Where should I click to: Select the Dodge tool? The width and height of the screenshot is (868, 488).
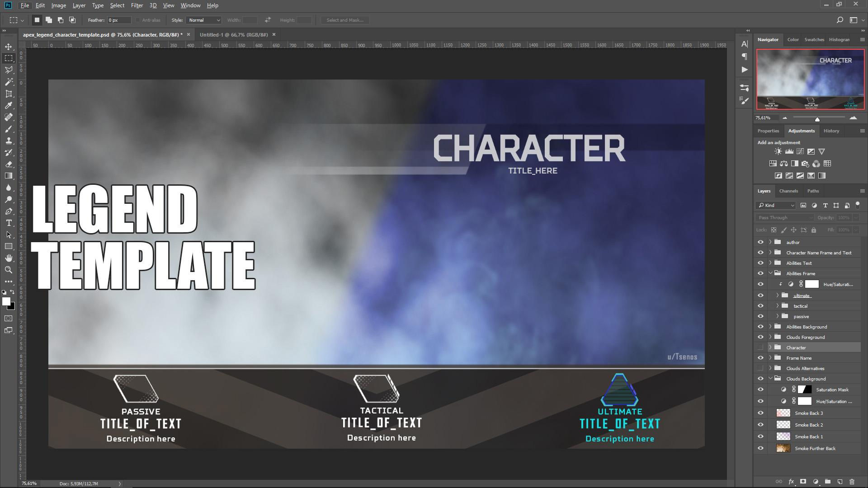(9, 199)
